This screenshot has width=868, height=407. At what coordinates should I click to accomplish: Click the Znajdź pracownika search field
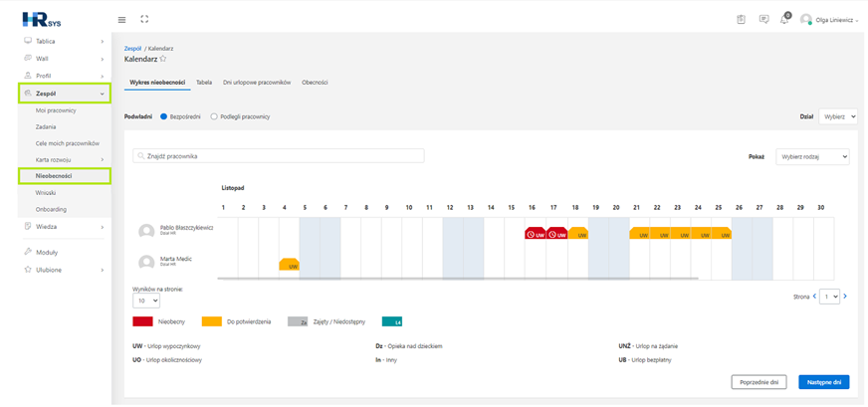click(x=279, y=156)
